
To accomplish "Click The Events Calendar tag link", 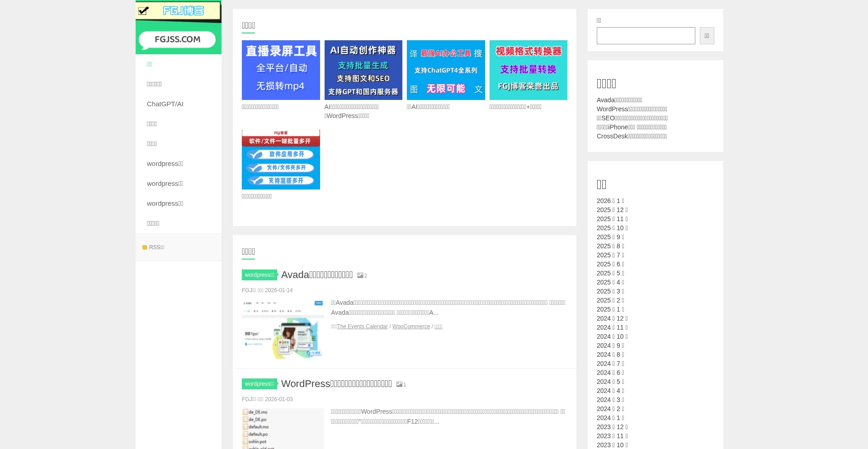I will tap(362, 326).
